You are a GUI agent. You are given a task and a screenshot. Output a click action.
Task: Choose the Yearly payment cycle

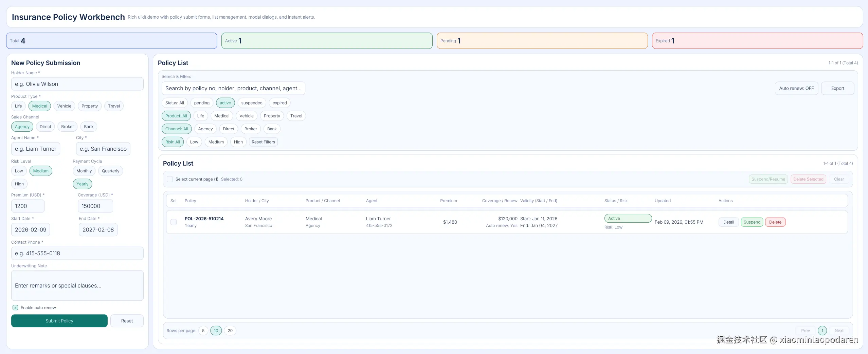[83, 184]
